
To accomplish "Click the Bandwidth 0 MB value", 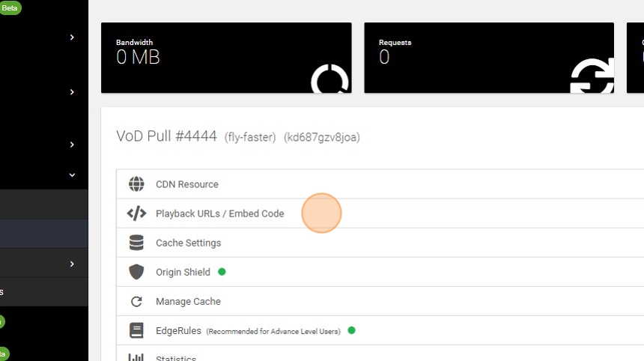I will (138, 57).
